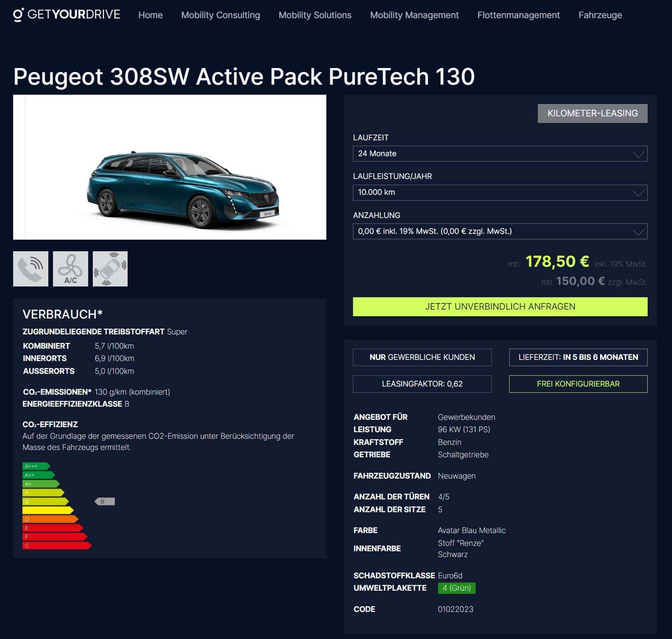Screen dimensions: 672x639
Task: Click the gray B efficiency class marker
Action: point(105,501)
